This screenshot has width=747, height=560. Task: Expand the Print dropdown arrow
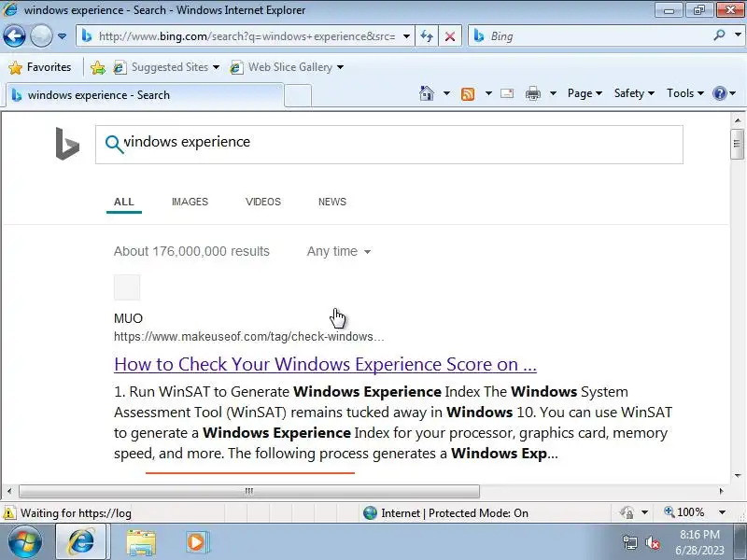click(553, 93)
